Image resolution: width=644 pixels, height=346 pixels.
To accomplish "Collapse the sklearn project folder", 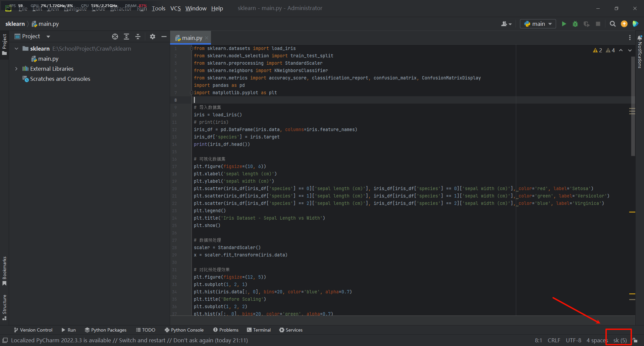I will point(16,49).
